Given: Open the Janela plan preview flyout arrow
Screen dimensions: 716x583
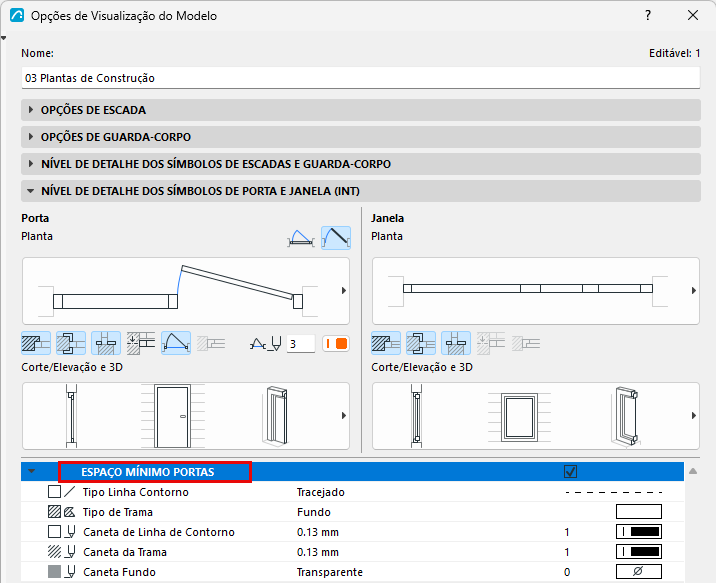Looking at the screenshot, I should tap(694, 291).
